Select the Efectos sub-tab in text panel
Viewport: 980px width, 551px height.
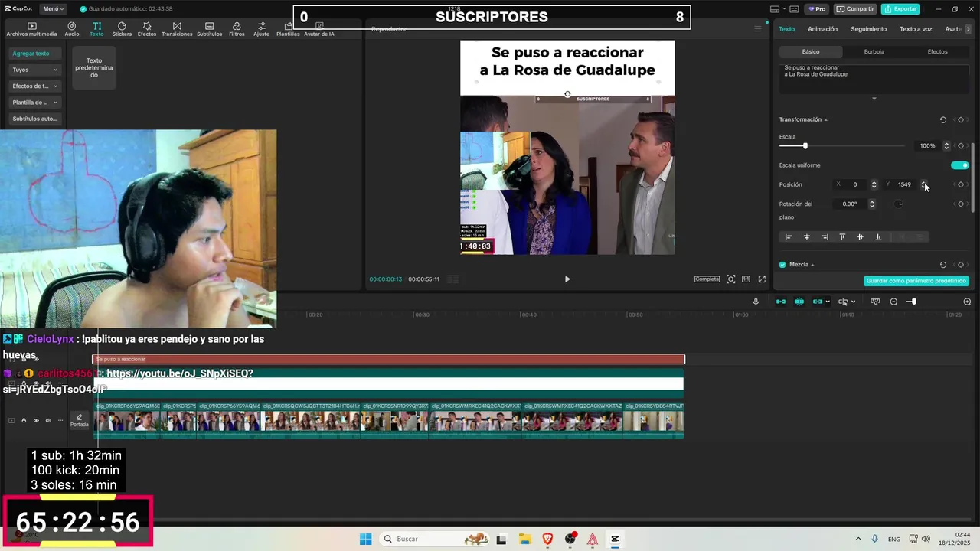[937, 52]
